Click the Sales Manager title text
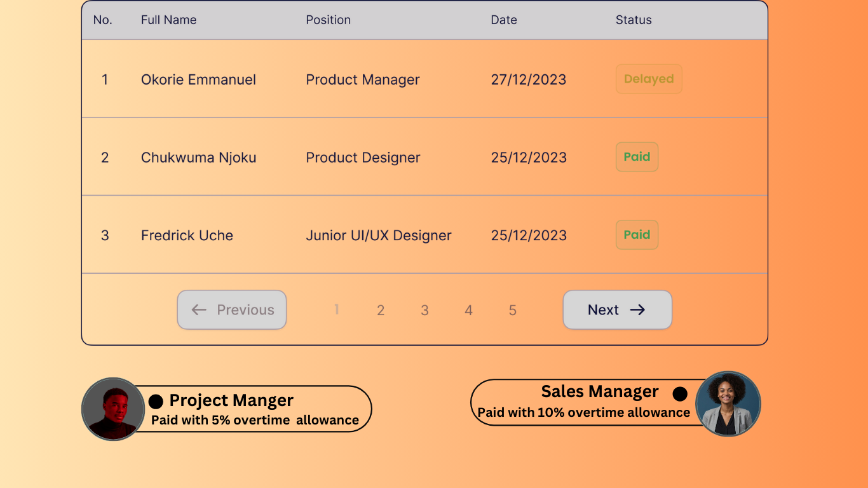868x488 pixels. pos(600,391)
